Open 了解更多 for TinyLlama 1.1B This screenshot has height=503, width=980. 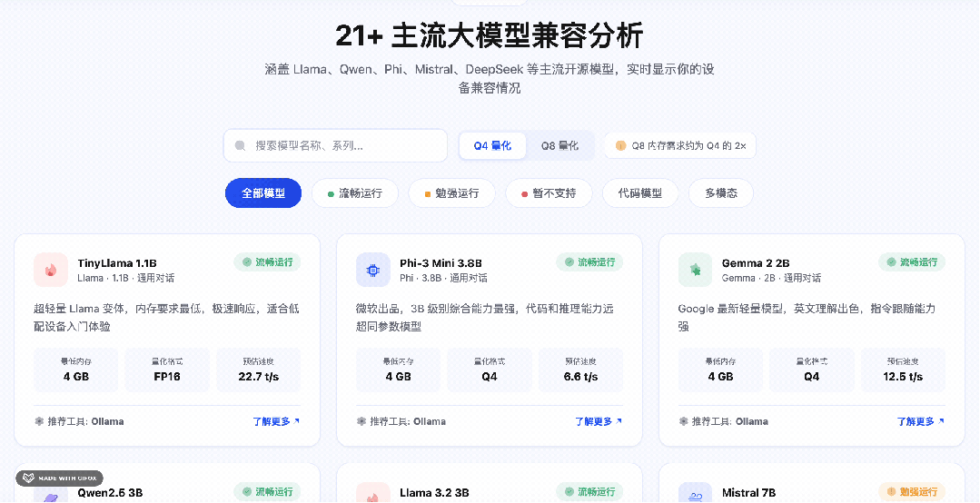[276, 421]
